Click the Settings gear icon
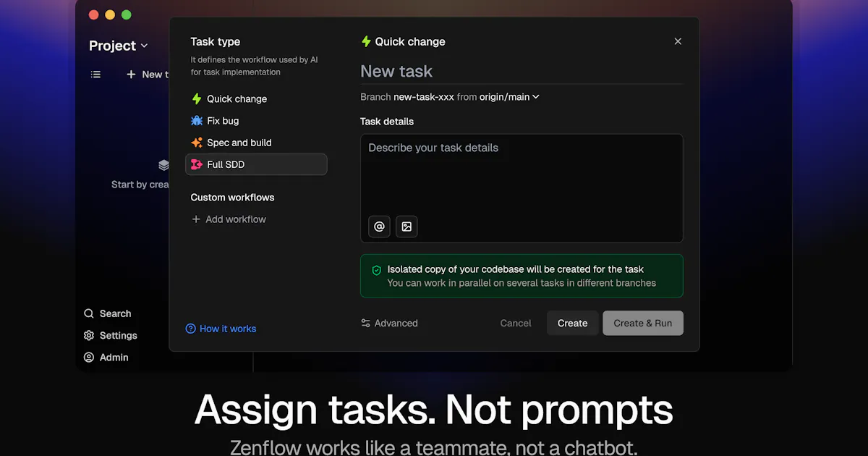 pos(89,335)
